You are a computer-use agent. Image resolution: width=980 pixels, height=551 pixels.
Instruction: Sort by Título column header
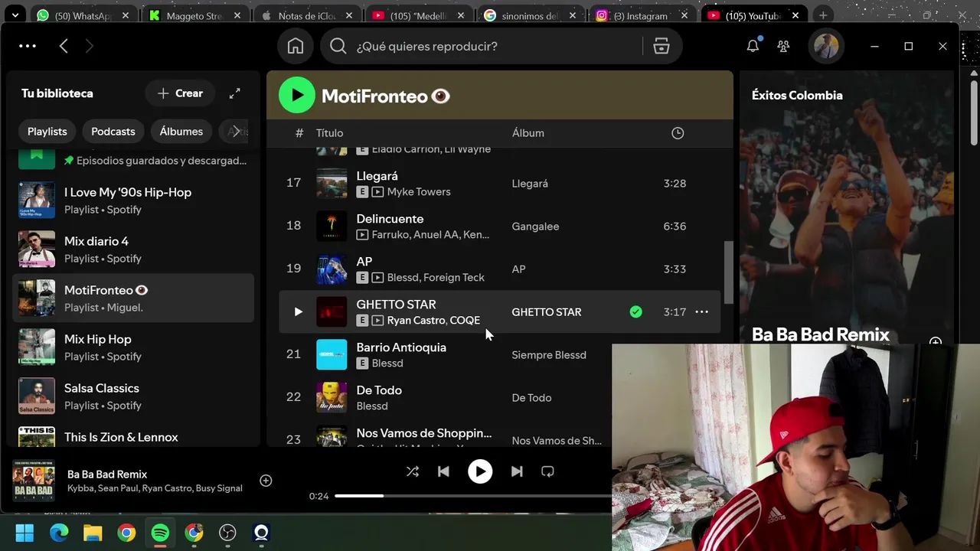tap(329, 133)
